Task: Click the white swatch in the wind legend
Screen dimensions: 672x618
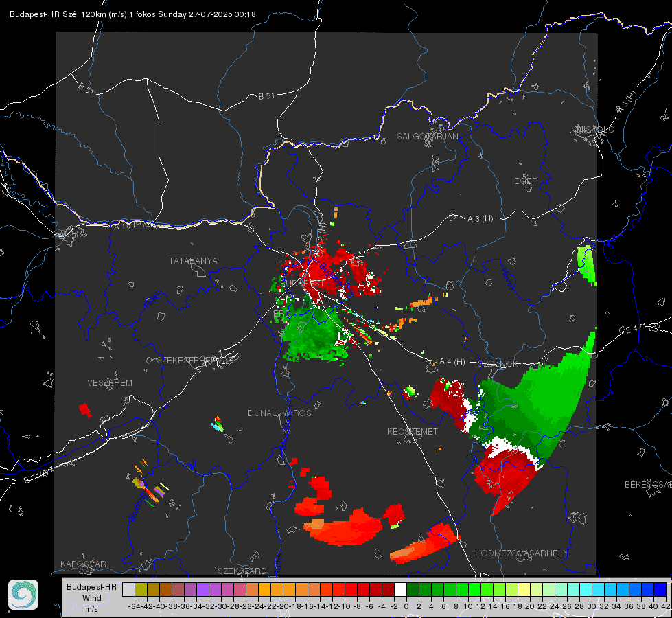Action: (400, 590)
